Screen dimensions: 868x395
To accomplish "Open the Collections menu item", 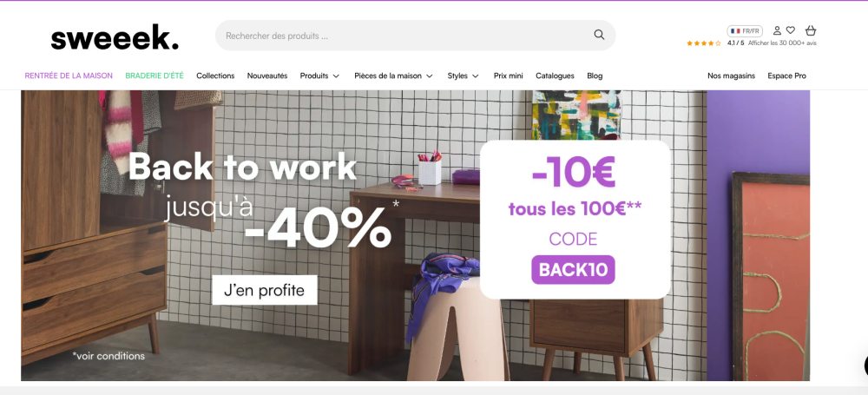I will point(215,76).
